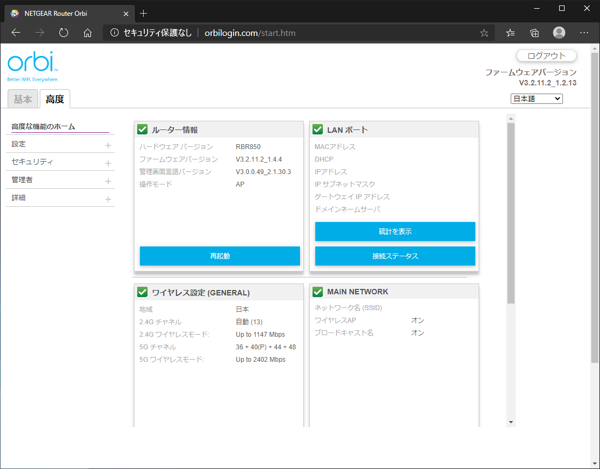
Task: Click the 接続ステータス button
Action: point(395,256)
